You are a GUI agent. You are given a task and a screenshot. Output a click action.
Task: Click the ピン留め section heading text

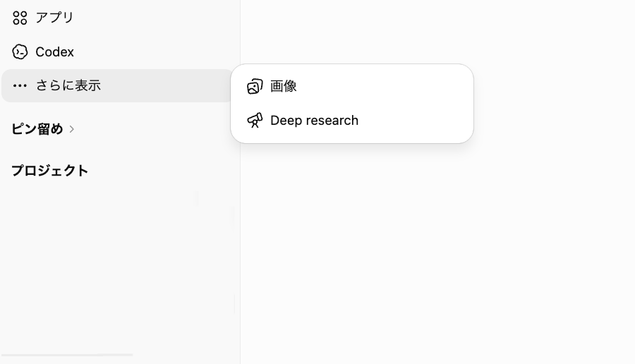pyautogui.click(x=37, y=129)
